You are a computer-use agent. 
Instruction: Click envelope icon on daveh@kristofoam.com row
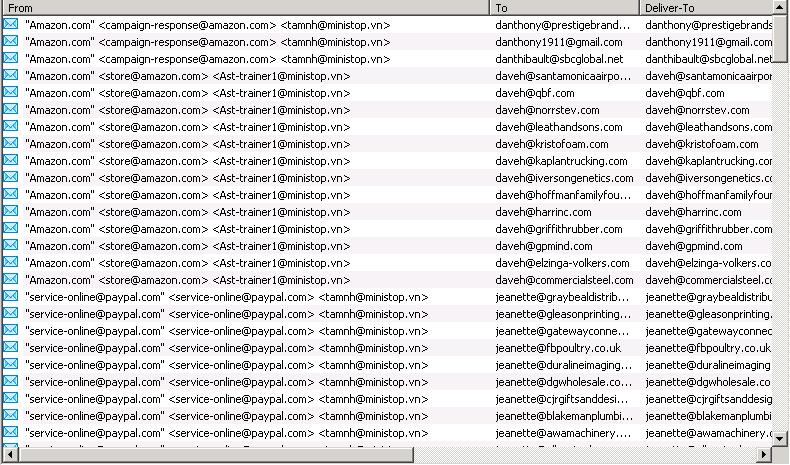point(11,143)
